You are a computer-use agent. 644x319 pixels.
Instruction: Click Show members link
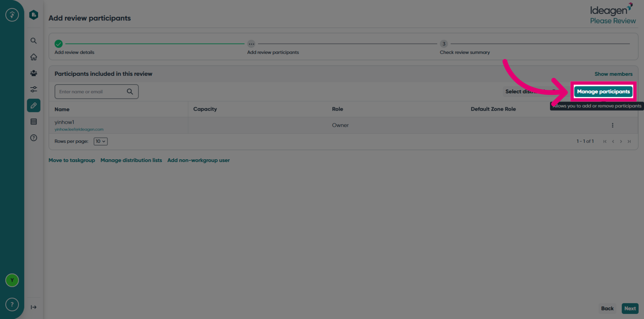point(613,74)
